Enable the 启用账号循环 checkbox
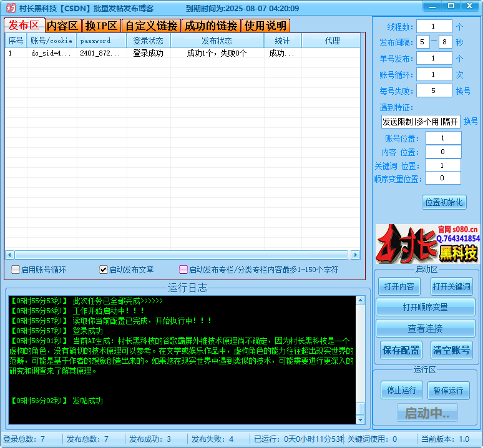Screen dimensions: 483x448 pyautogui.click(x=16, y=270)
